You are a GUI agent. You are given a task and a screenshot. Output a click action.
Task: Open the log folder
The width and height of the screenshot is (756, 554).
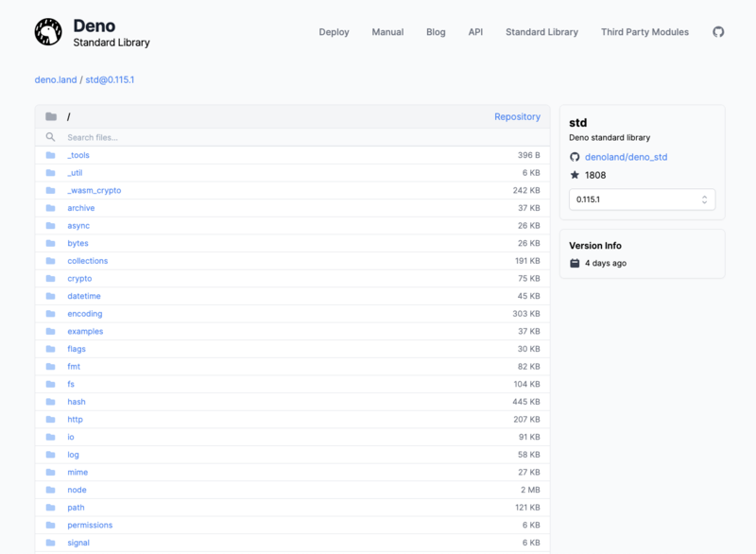coord(73,455)
